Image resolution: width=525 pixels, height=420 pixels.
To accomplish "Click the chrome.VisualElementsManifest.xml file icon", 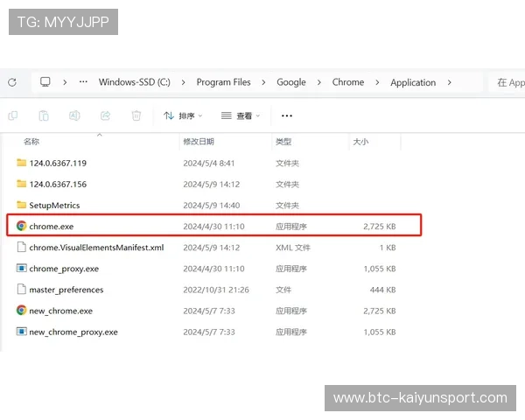I will click(x=21, y=247).
